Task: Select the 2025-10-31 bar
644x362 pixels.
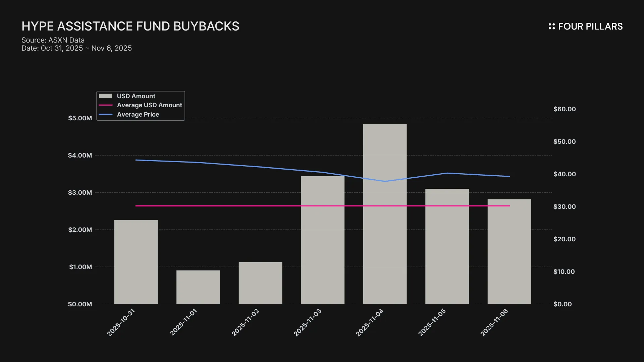Action: click(x=136, y=262)
